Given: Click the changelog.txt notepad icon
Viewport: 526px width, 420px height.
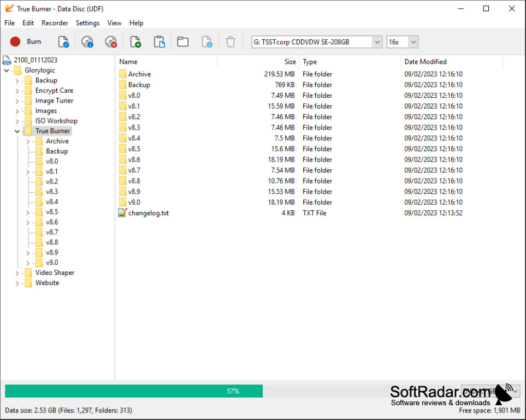Looking at the screenshot, I should point(122,212).
